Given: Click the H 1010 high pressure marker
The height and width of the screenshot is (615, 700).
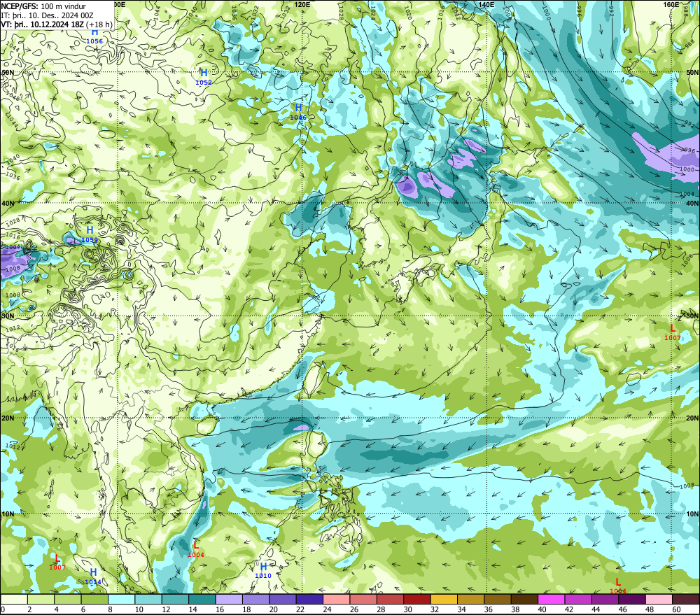Looking at the screenshot, I should click(x=263, y=570).
